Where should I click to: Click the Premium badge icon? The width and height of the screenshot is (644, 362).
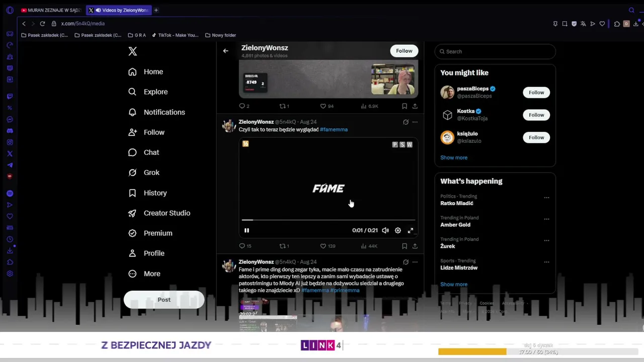point(132,233)
